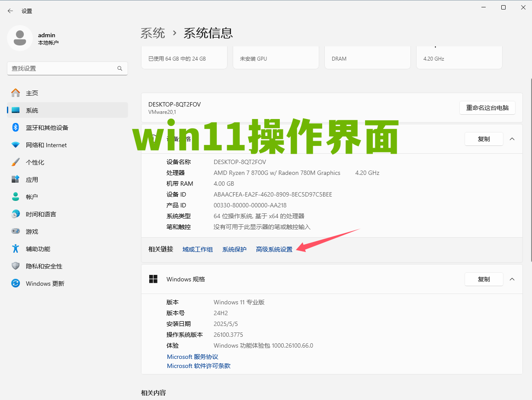532x400 pixels.
Task: Click the Personalization paintbrush icon
Action: click(16, 162)
